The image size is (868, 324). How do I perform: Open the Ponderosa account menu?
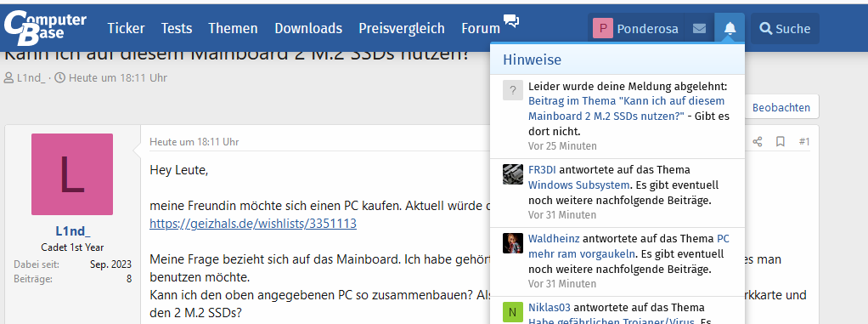point(636,28)
